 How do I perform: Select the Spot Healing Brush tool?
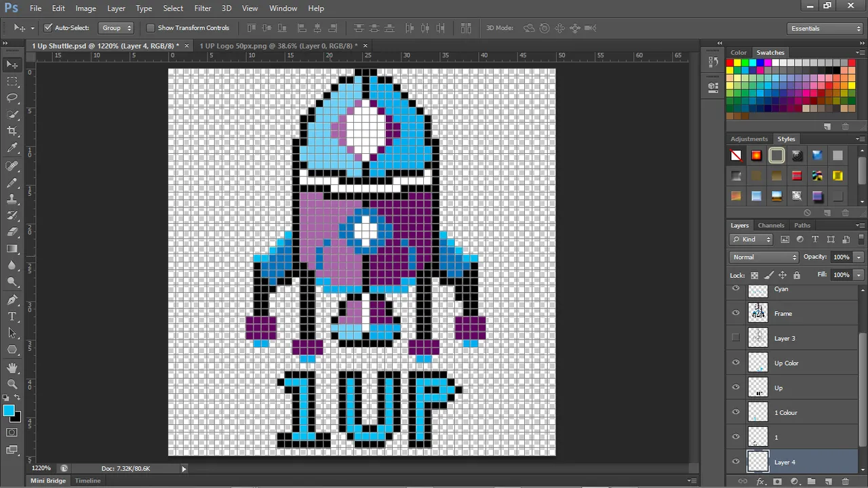[12, 166]
